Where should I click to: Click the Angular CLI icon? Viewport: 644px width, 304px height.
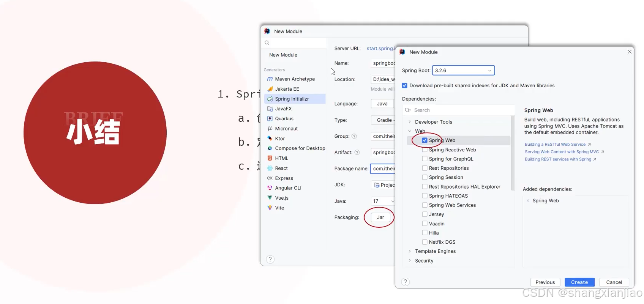(270, 188)
